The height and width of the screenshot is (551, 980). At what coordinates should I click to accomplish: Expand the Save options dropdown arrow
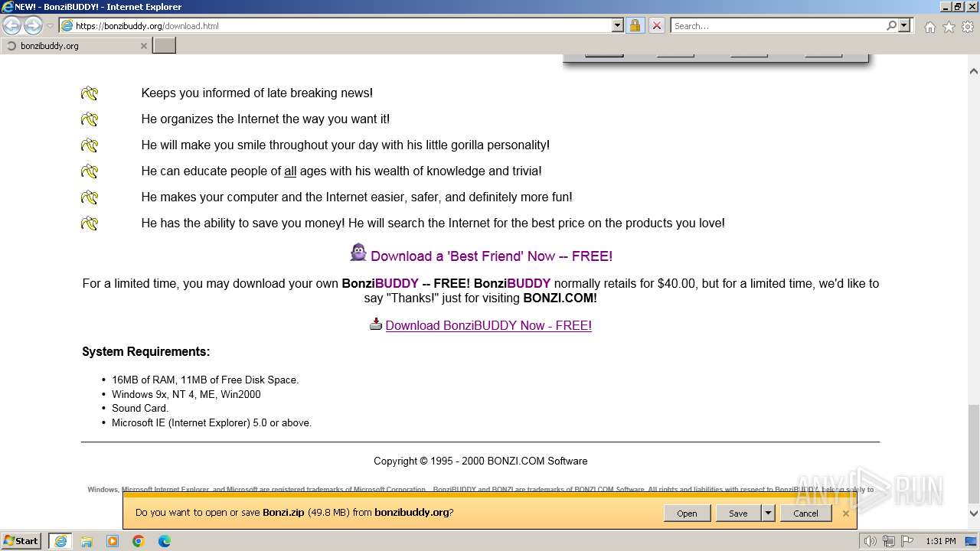click(768, 514)
